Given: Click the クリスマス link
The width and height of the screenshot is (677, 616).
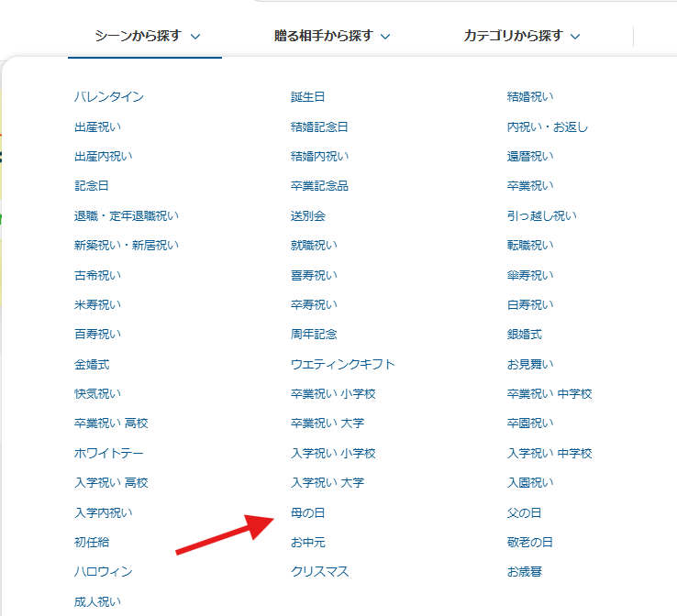Looking at the screenshot, I should coord(319,571).
